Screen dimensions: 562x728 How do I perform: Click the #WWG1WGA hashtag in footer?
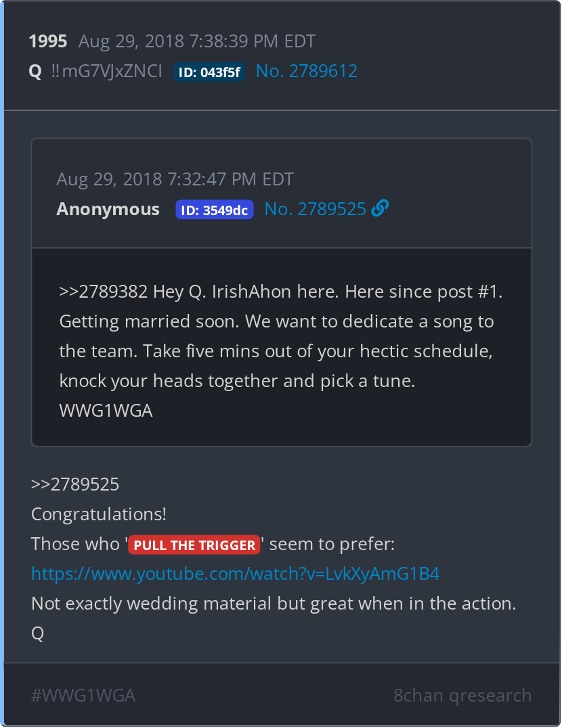coord(83,696)
